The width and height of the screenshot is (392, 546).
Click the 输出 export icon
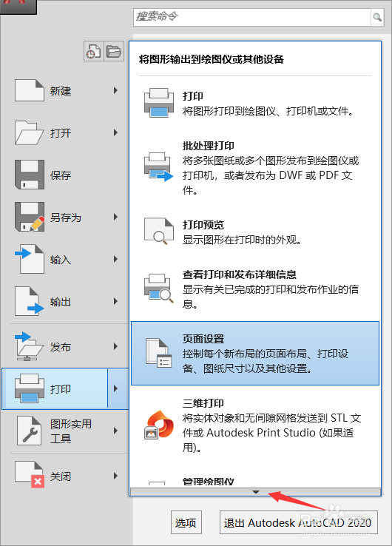coord(30,301)
